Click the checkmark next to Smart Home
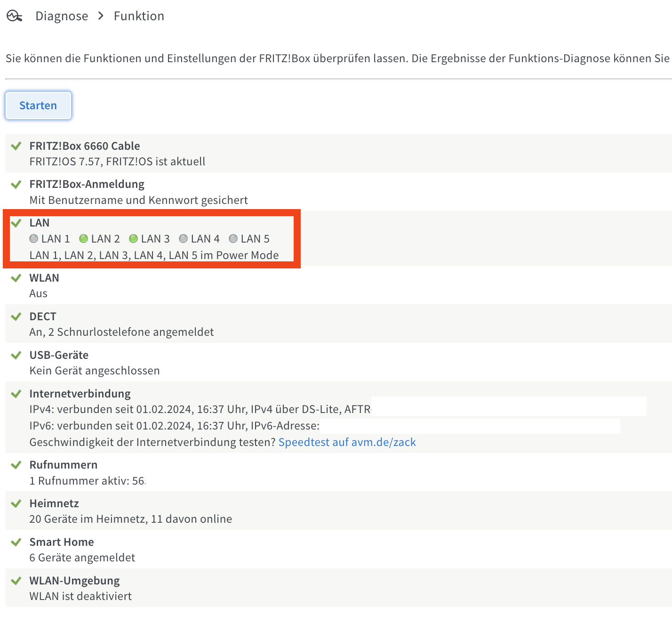Image resolution: width=672 pixels, height=632 pixels. pos(16,542)
